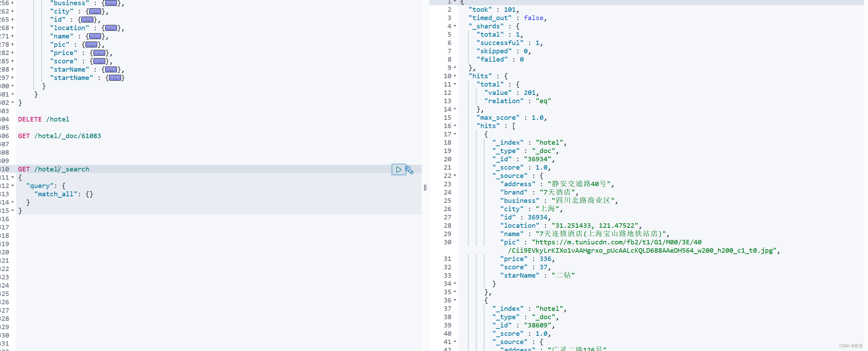Image resolution: width=868 pixels, height=351 pixels.
Task: Expand the collapsed "startName" field marker
Action: 115,78
